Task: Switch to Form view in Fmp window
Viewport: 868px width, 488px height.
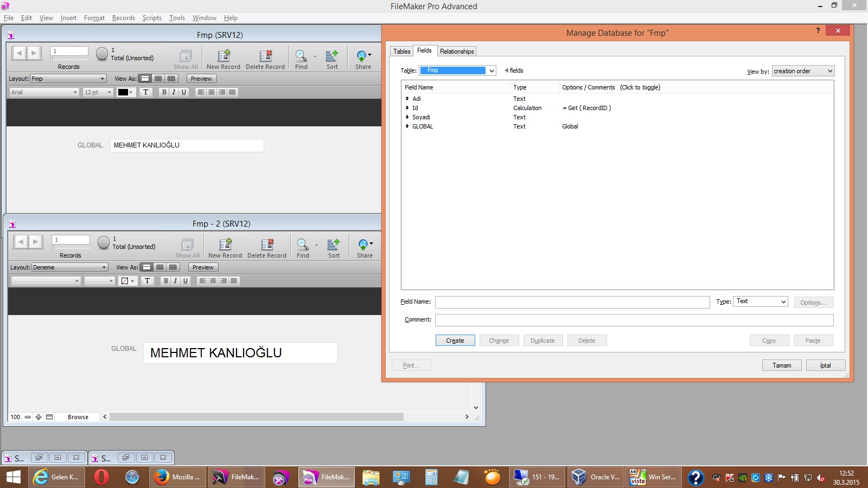Action: pyautogui.click(x=145, y=79)
